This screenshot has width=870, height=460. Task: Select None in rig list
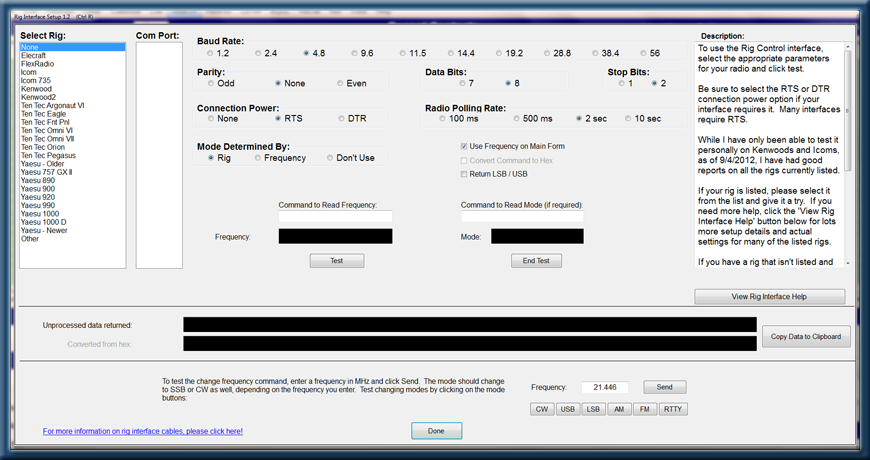(x=73, y=47)
